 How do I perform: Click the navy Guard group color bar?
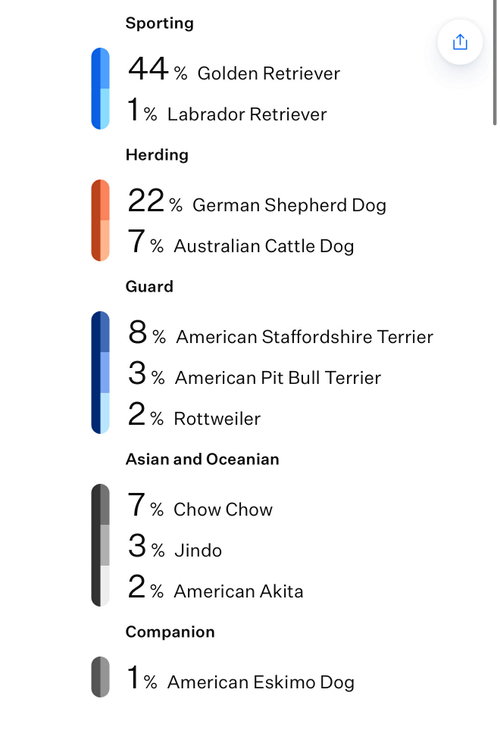click(100, 373)
